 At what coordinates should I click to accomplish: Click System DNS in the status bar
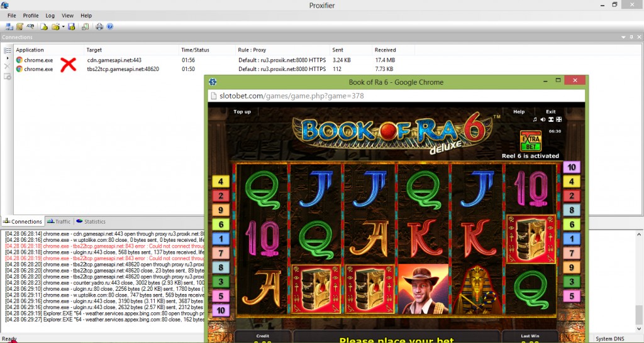coord(610,339)
